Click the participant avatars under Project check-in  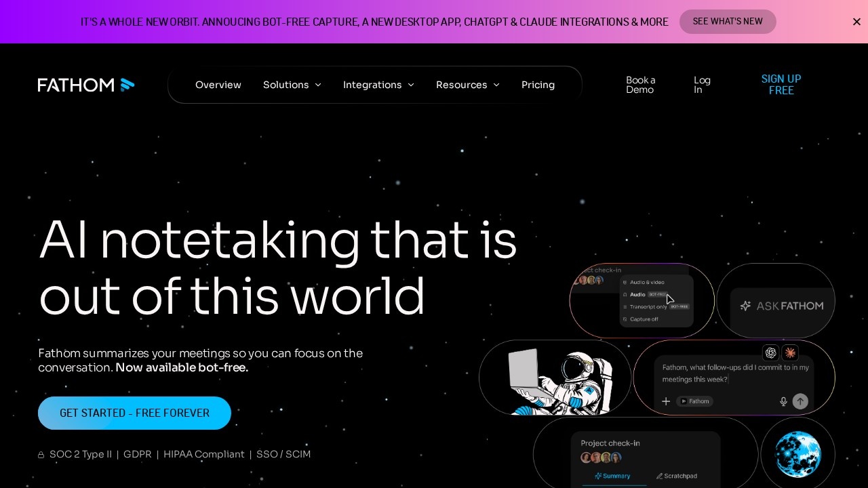(600, 457)
